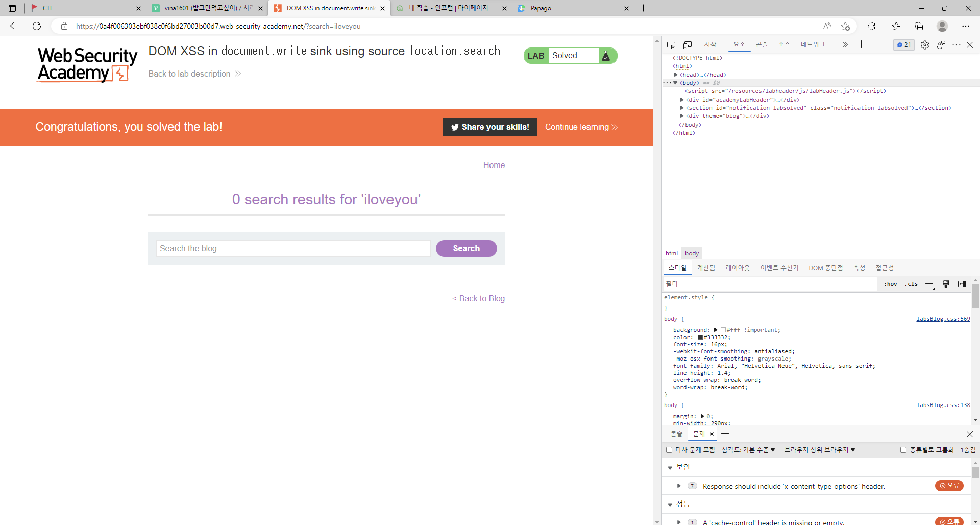Image resolution: width=980 pixels, height=525 pixels.
Task: Reload the current page
Action: pos(37,26)
